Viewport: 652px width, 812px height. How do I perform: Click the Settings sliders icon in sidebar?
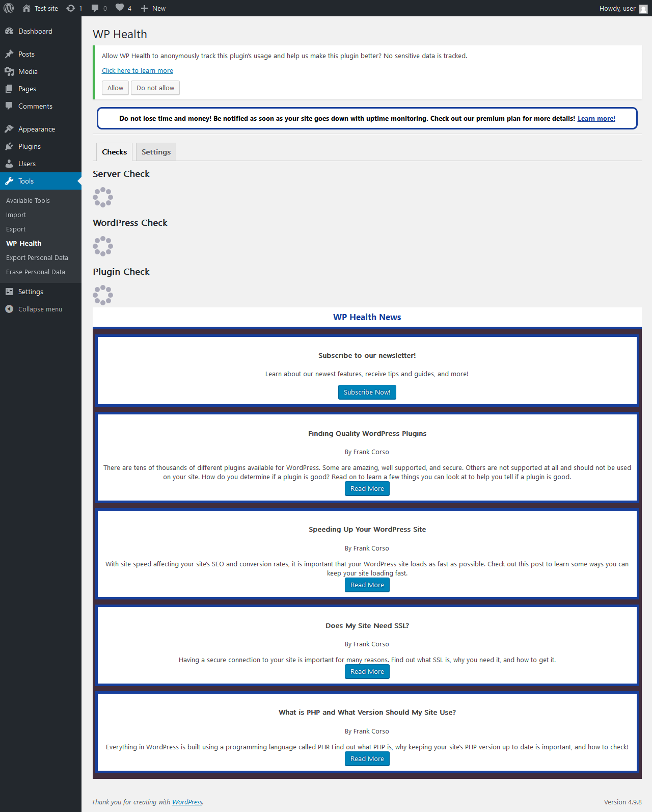9,292
